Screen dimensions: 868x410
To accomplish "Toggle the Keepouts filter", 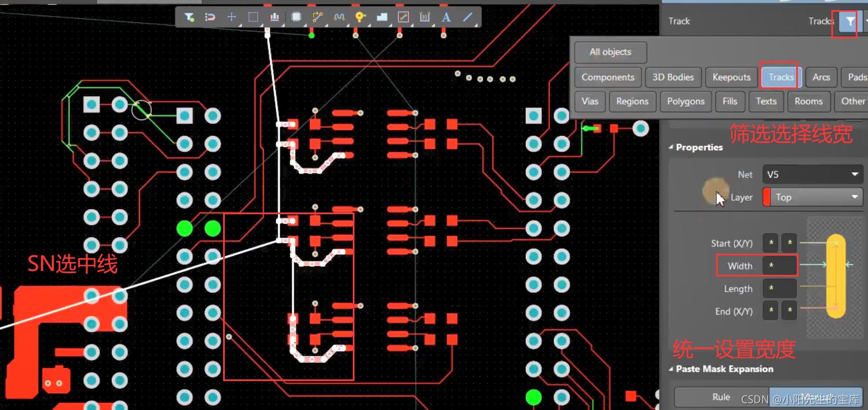I will [x=731, y=77].
